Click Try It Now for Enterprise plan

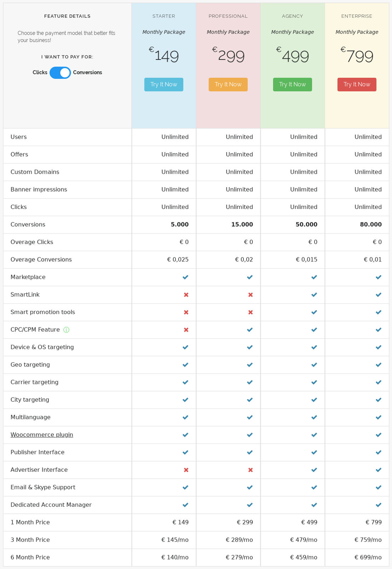pos(357,85)
